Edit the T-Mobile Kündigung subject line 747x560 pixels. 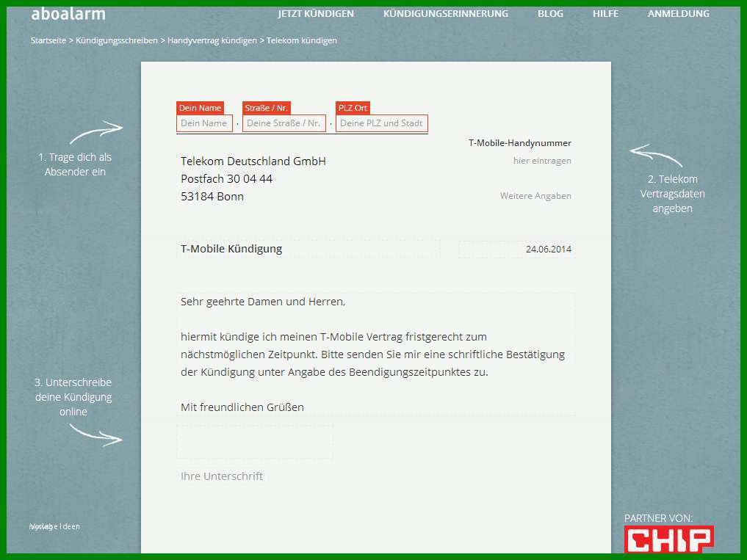tap(308, 249)
